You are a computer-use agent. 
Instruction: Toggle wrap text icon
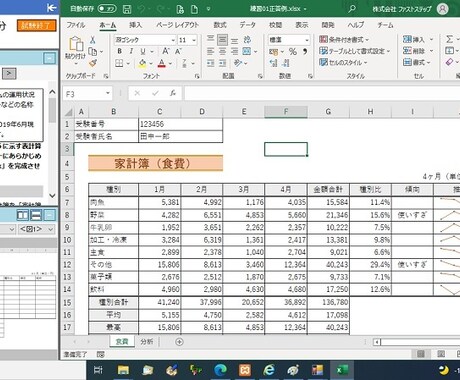(247, 40)
